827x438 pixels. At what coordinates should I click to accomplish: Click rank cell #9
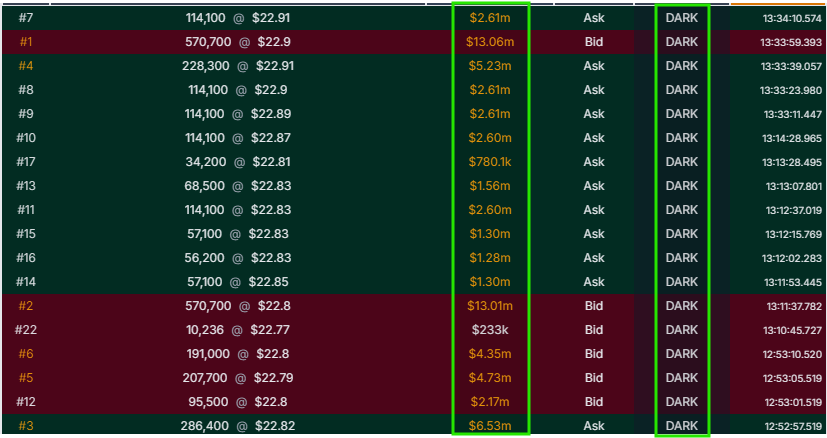point(26,114)
